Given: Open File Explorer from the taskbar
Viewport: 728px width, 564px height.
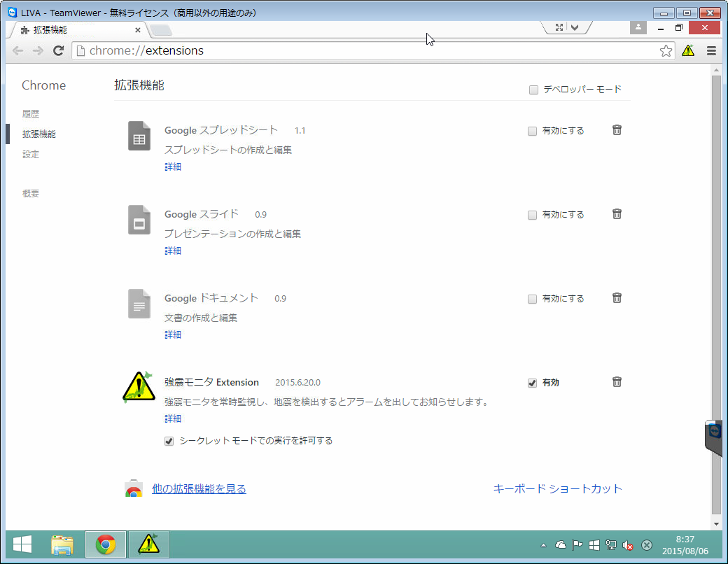Looking at the screenshot, I should pos(62,544).
